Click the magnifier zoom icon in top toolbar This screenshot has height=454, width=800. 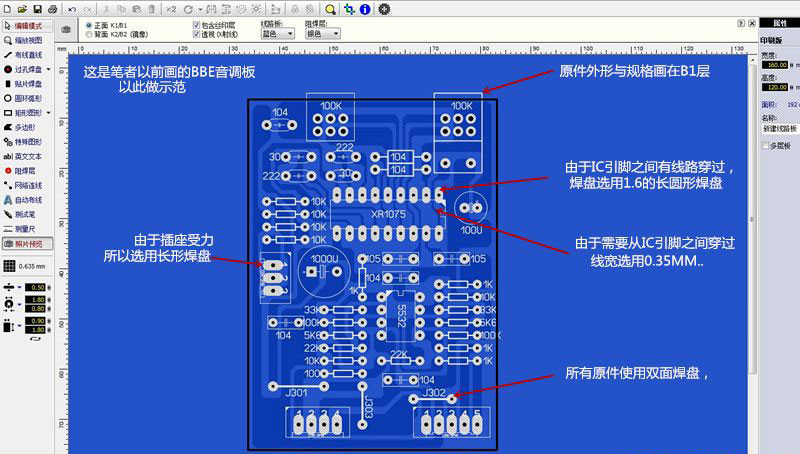pyautogui.click(x=331, y=9)
